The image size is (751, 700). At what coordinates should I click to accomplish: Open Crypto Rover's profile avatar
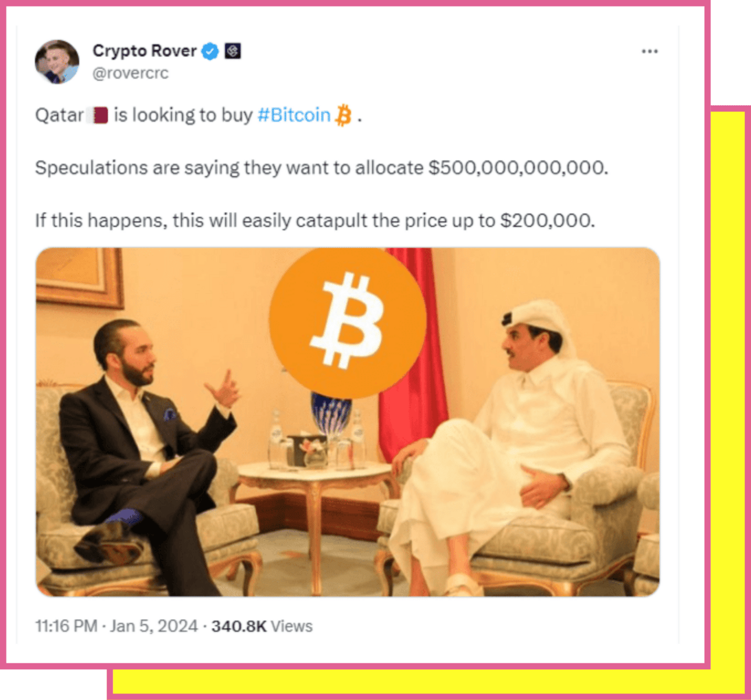[57, 62]
